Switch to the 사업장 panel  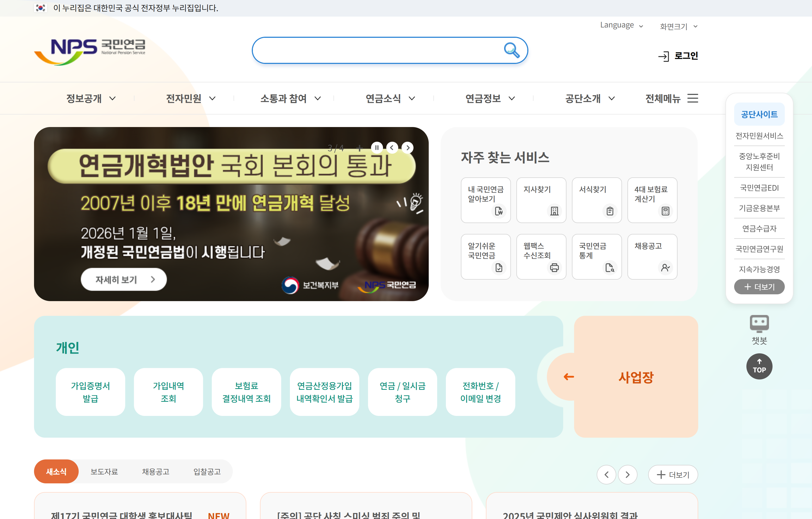(636, 377)
